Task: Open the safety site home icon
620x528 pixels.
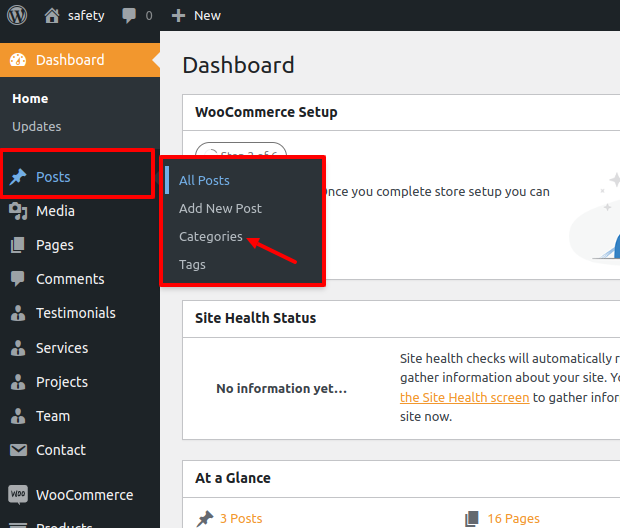Action: pos(53,15)
